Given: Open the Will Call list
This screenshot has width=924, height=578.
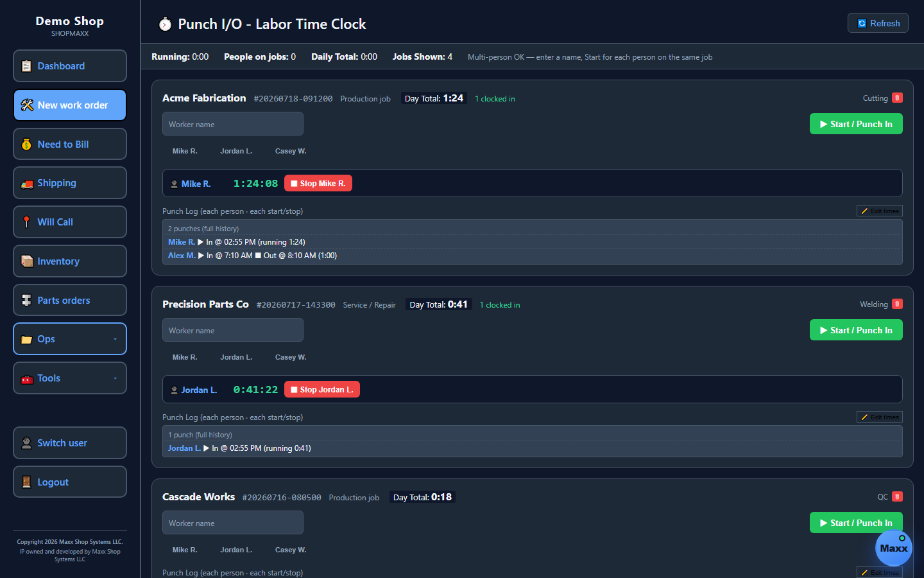Looking at the screenshot, I should [70, 222].
